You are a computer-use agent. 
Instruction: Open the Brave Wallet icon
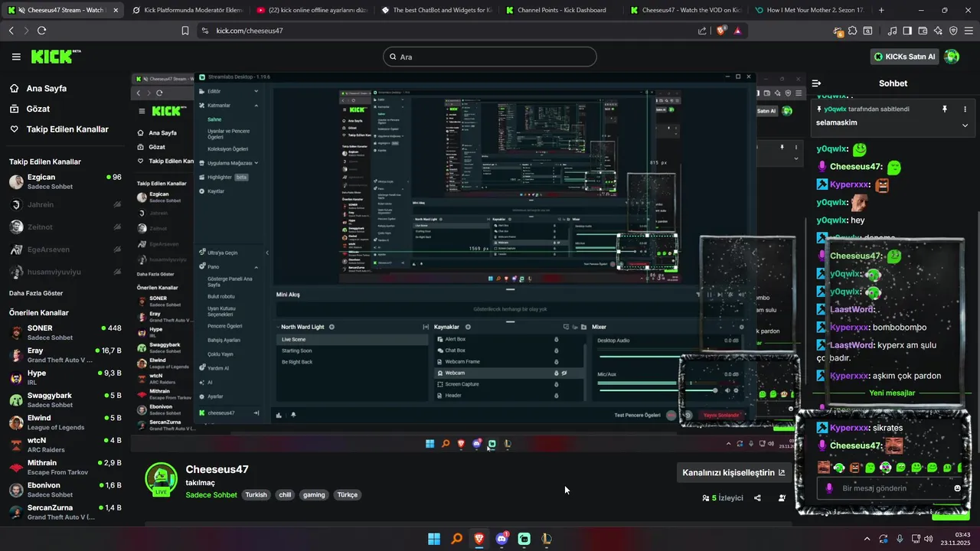(923, 31)
